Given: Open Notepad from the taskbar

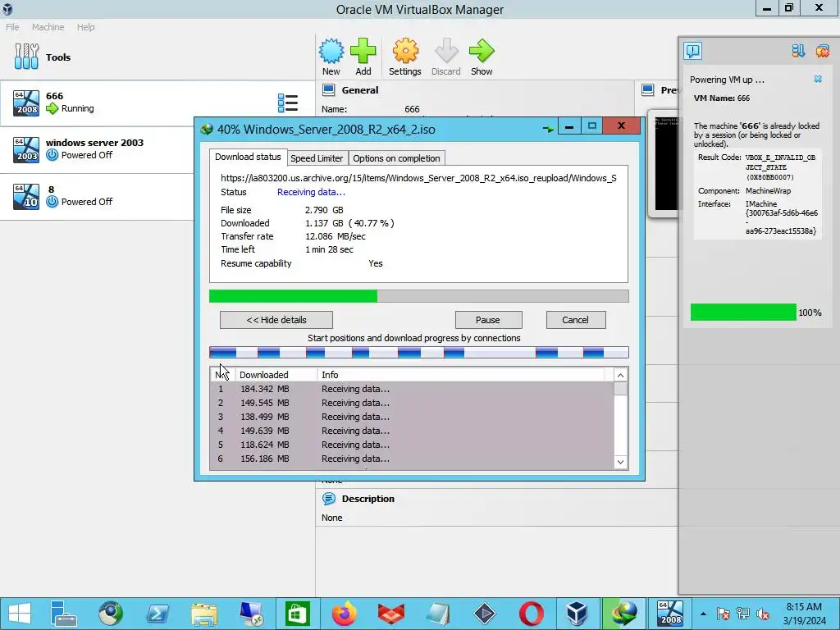Looking at the screenshot, I should [438, 614].
